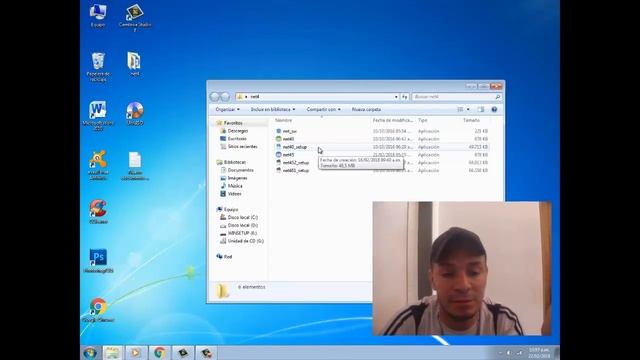
Task: Sort by the Tipo column header
Action: [422, 120]
